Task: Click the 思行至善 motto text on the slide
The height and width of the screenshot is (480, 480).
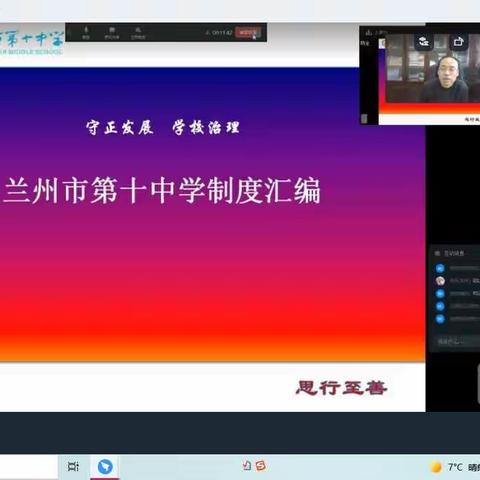Action: coord(341,388)
